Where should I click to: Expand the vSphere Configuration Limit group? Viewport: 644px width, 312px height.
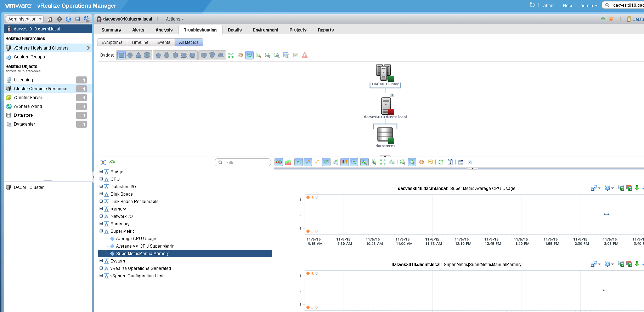tap(101, 276)
